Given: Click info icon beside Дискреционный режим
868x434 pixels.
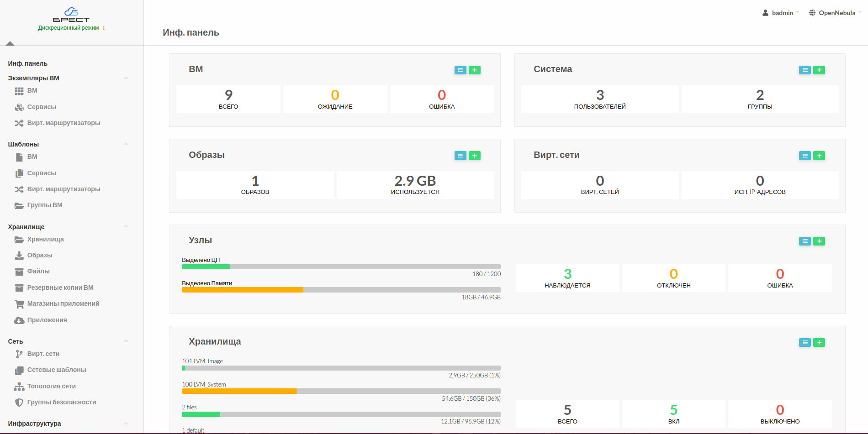Looking at the screenshot, I should 104,28.
